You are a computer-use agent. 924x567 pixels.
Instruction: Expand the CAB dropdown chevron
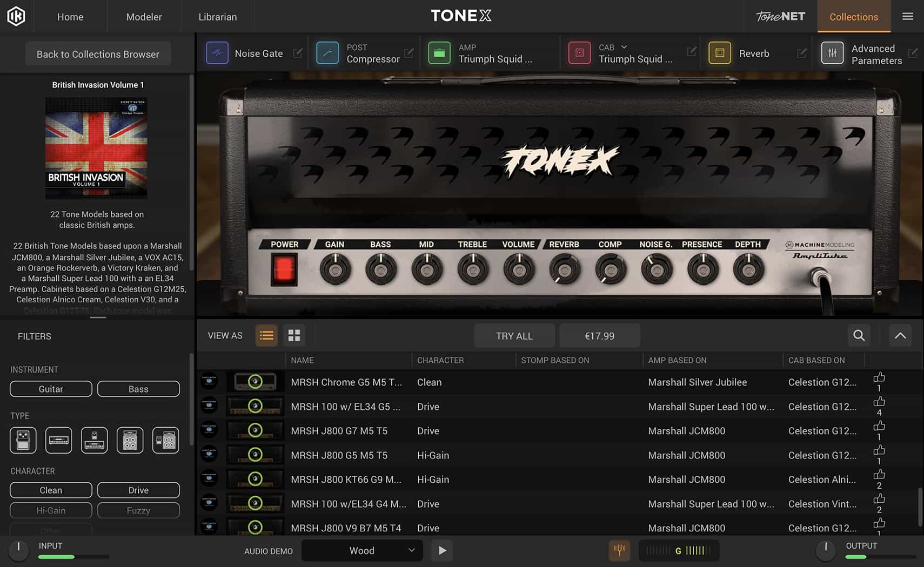(x=624, y=47)
